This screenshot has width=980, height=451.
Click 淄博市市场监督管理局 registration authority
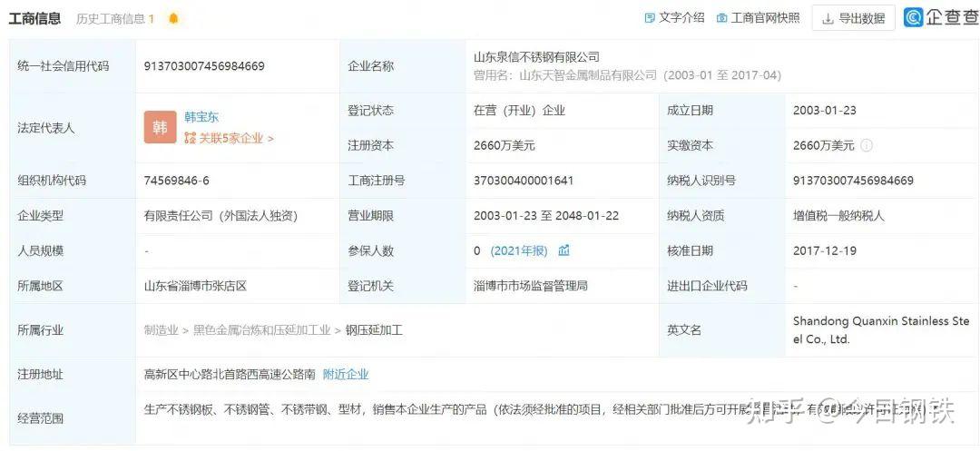click(x=531, y=286)
